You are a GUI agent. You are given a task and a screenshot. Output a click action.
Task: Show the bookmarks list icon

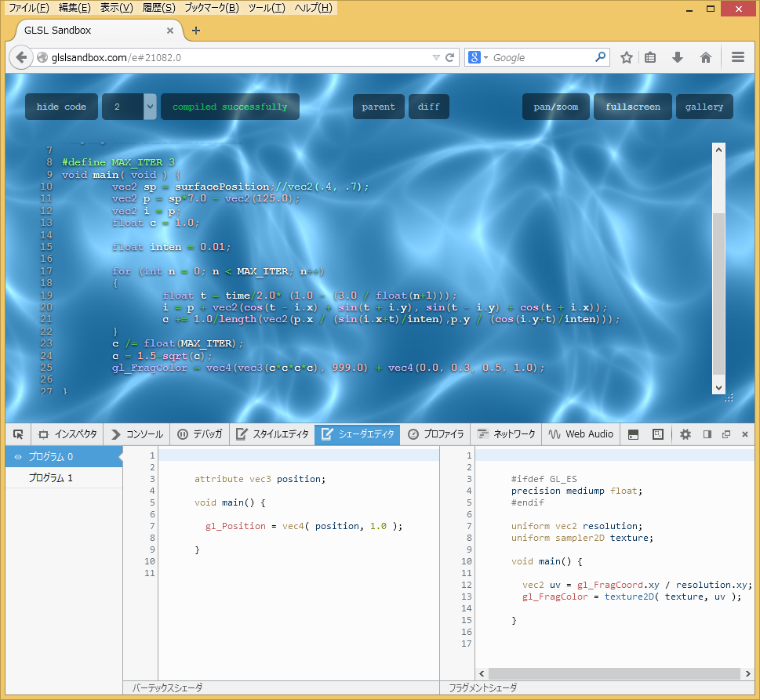[650, 57]
